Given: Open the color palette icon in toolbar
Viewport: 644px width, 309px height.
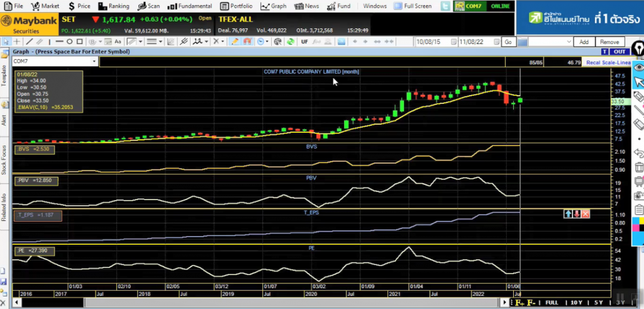Looking at the screenshot, I should 278,42.
